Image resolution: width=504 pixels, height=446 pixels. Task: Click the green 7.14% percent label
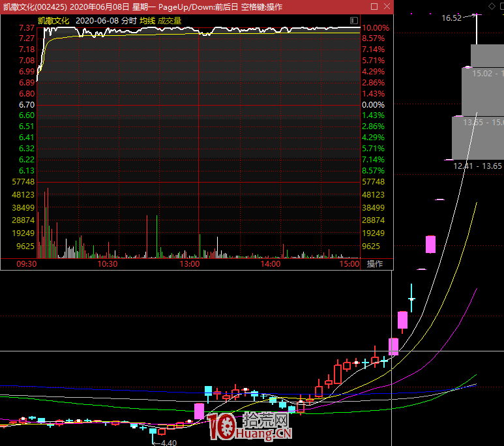[373, 160]
